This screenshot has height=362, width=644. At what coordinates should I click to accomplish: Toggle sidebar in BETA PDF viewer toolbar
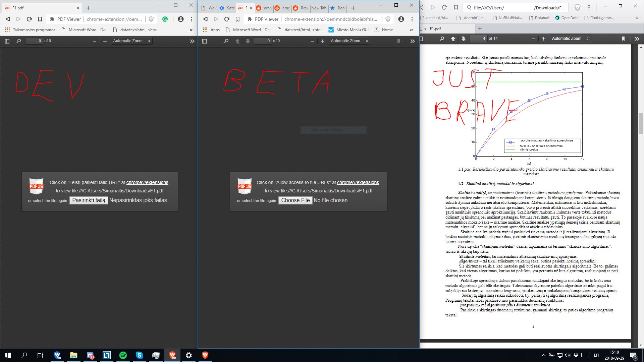[205, 41]
